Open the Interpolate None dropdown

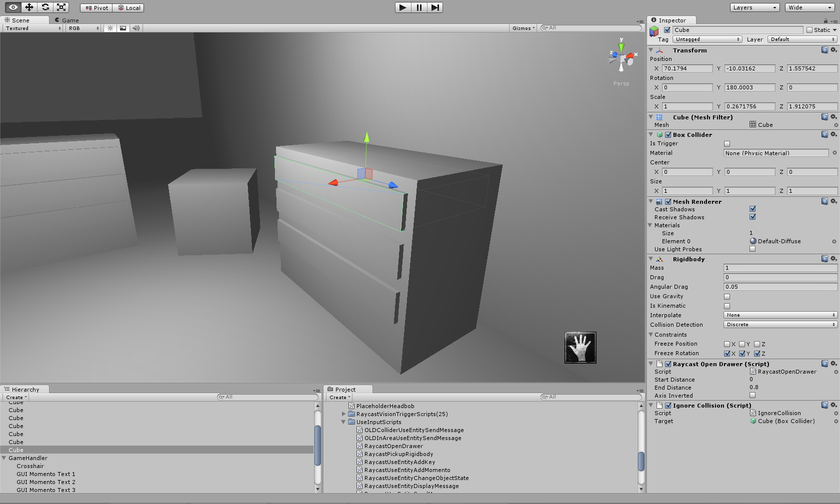[780, 315]
